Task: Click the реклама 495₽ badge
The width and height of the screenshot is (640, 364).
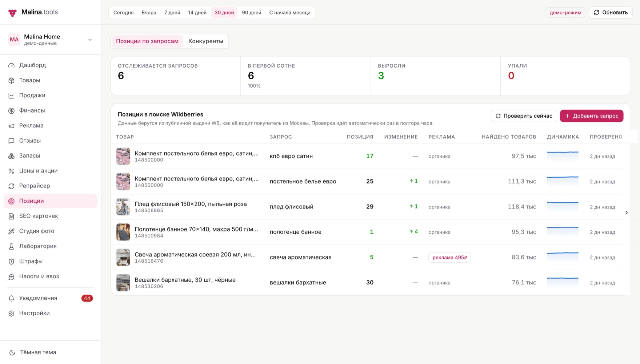Action: (450, 258)
